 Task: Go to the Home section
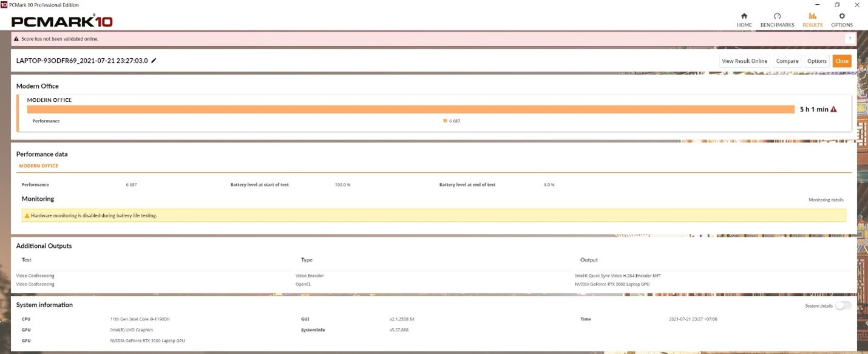pyautogui.click(x=744, y=20)
